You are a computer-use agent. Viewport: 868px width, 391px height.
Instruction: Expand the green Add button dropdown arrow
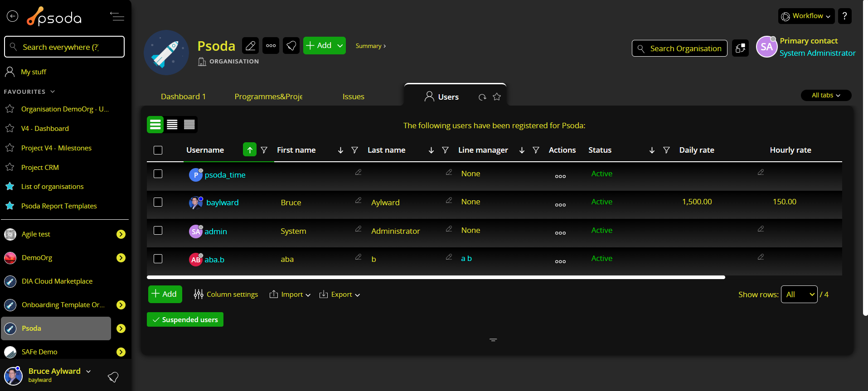340,45
